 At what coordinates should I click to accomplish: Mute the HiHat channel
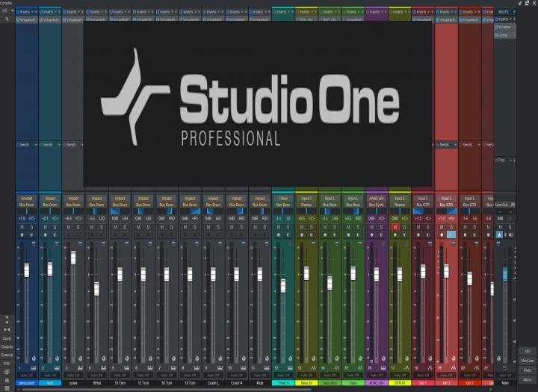pos(92,227)
